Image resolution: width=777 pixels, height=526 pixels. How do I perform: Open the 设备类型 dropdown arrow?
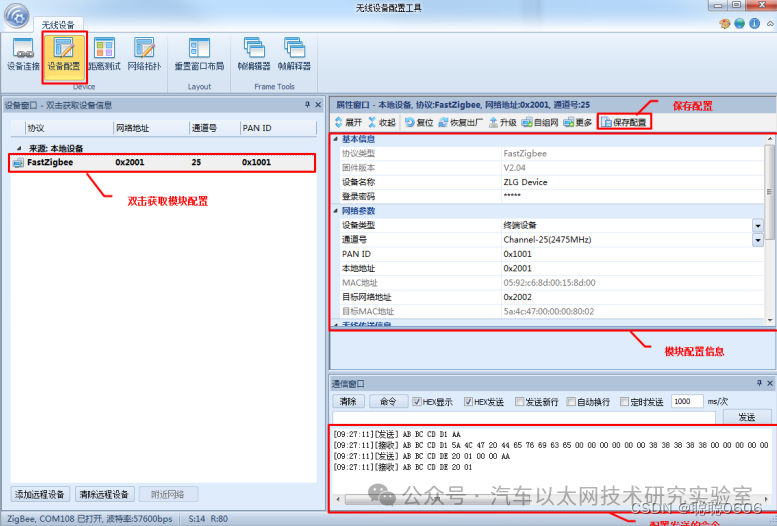[x=758, y=226]
